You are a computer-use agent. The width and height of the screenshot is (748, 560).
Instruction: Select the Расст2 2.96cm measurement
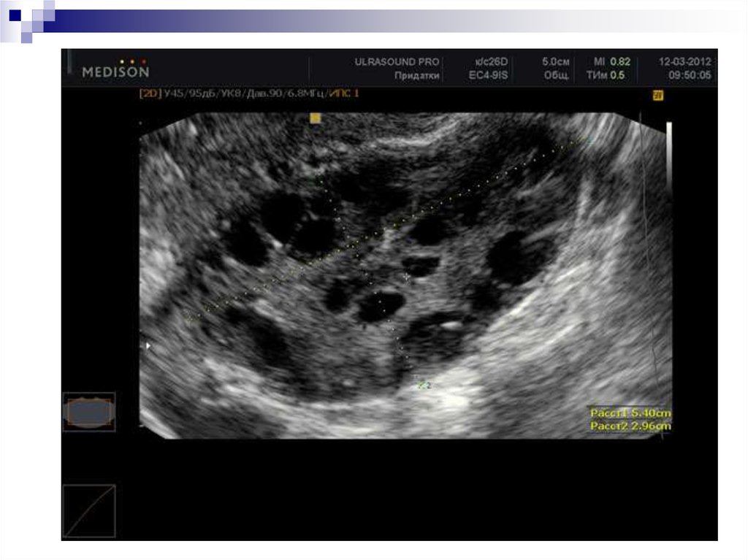630,426
